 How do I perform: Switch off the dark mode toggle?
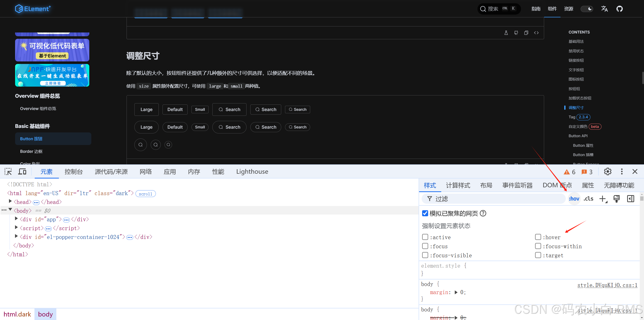coord(587,9)
